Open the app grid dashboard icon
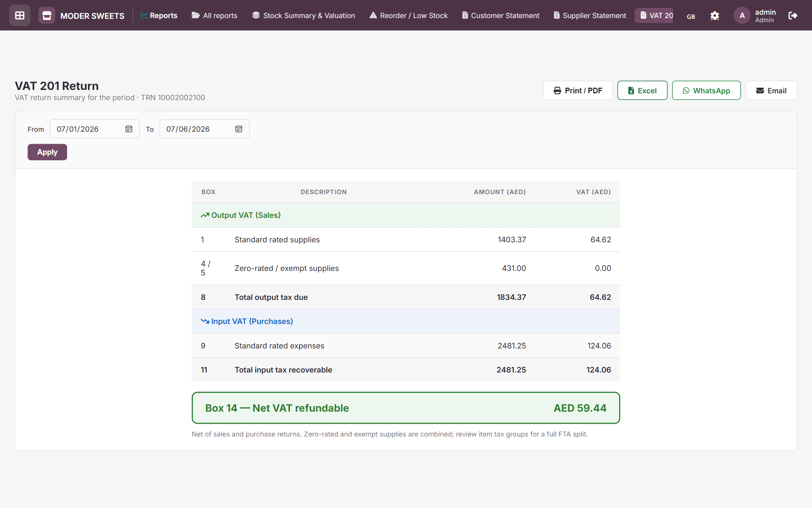812x508 pixels. point(20,15)
